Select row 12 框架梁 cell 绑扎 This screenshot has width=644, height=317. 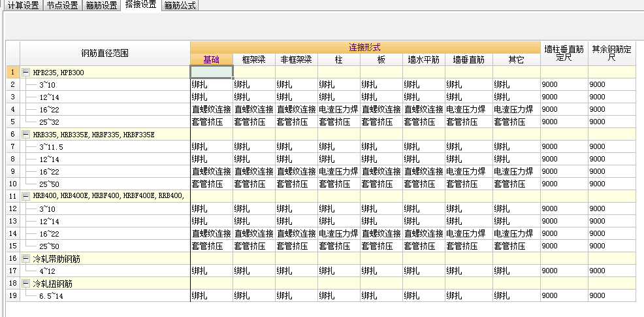pyautogui.click(x=254, y=209)
